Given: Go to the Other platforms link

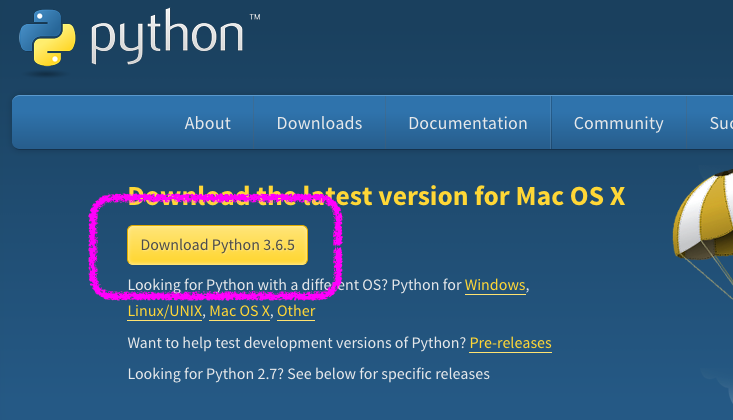Looking at the screenshot, I should click(x=296, y=311).
